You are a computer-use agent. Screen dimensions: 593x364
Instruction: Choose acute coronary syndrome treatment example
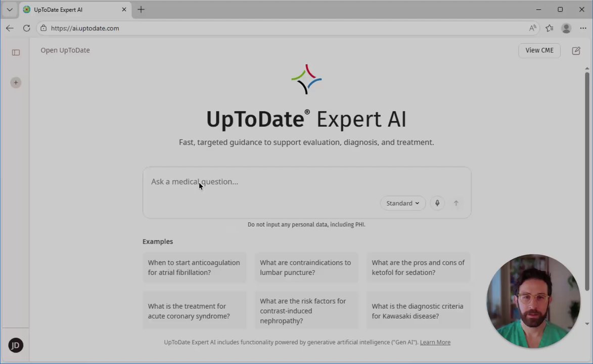(x=195, y=311)
